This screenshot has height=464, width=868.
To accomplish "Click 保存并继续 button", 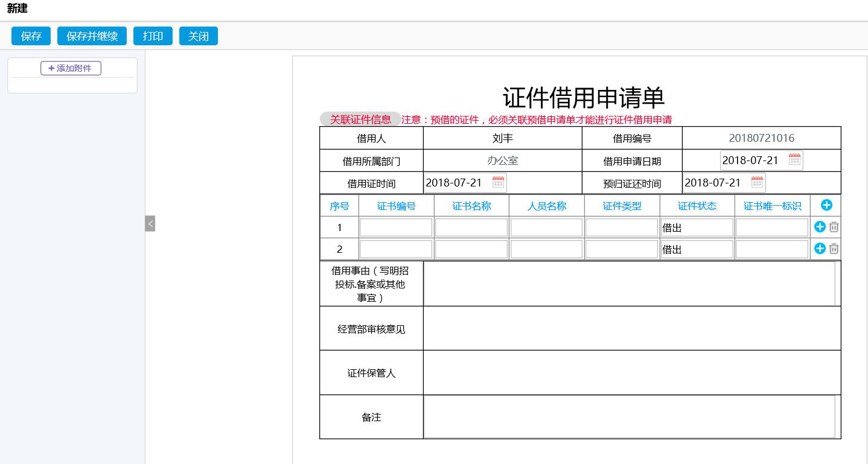I will point(92,36).
